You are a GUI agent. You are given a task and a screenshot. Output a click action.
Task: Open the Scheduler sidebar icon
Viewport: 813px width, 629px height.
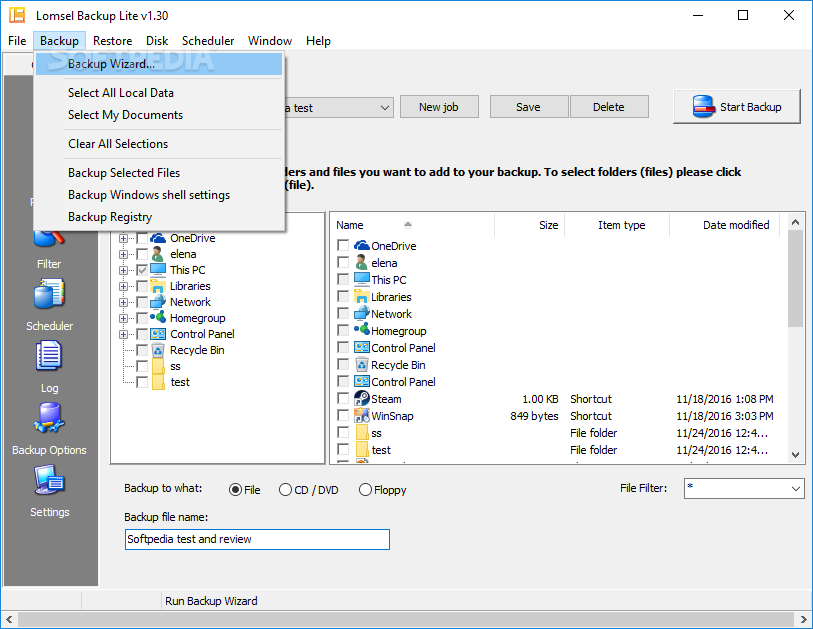(49, 295)
